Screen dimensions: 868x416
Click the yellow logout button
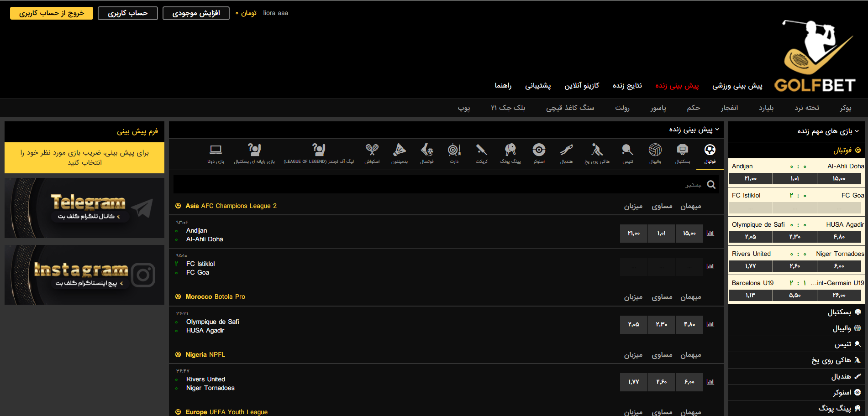point(52,13)
